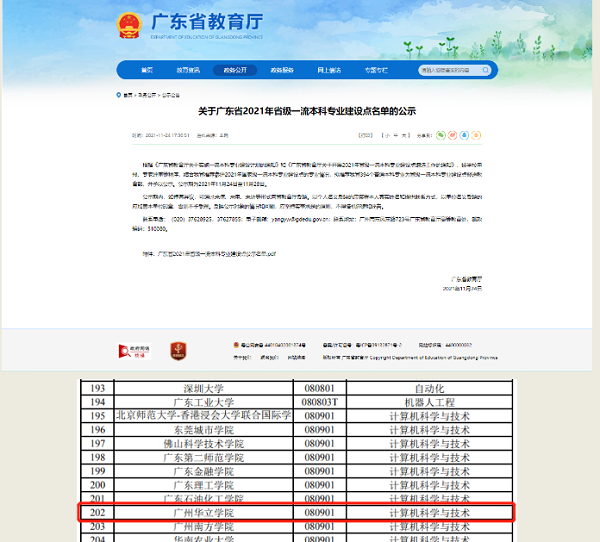Click the table cell 广东金融学院

coord(204,471)
